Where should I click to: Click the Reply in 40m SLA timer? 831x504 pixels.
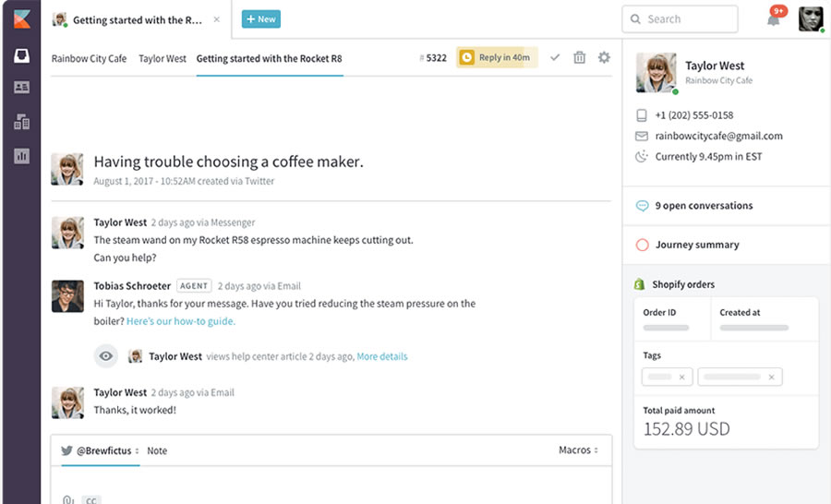497,57
